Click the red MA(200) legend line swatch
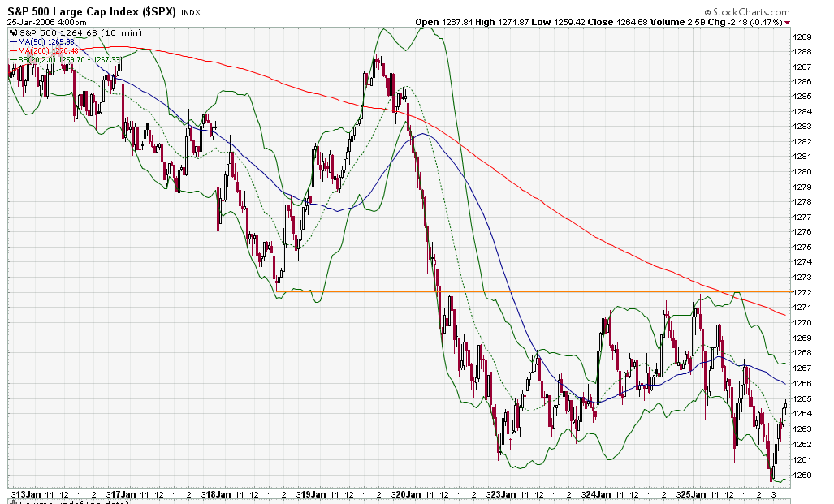 [x=13, y=50]
